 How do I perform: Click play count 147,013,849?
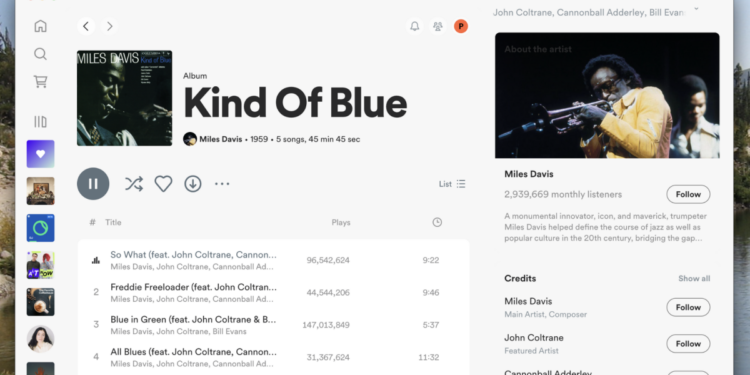[326, 325]
